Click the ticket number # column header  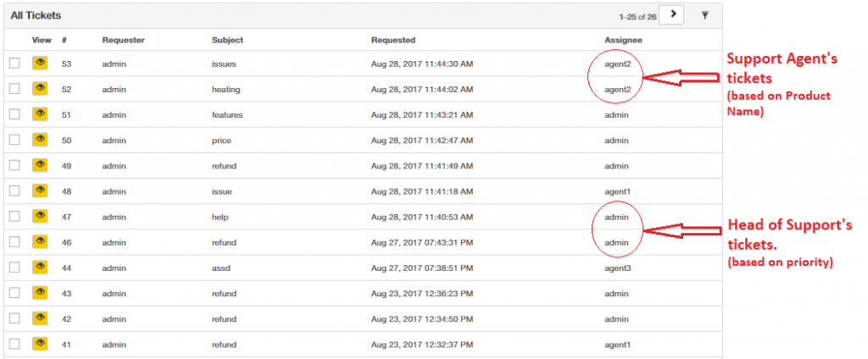64,40
